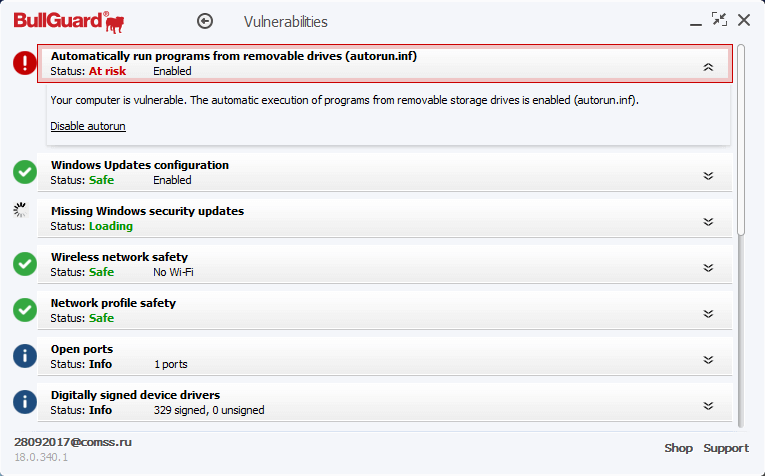The image size is (765, 476).
Task: Expand the Digitally signed device drivers section
Action: (708, 405)
